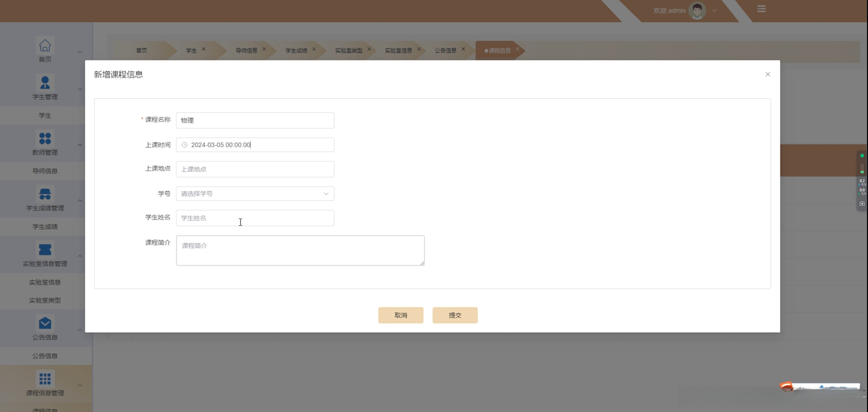Close the add course info dialog
This screenshot has height=412, width=868.
pos(768,74)
